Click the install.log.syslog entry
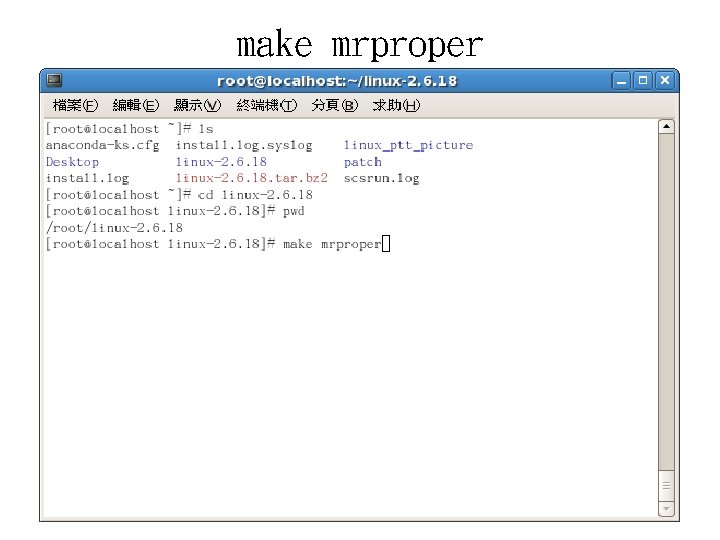 [x=244, y=146]
